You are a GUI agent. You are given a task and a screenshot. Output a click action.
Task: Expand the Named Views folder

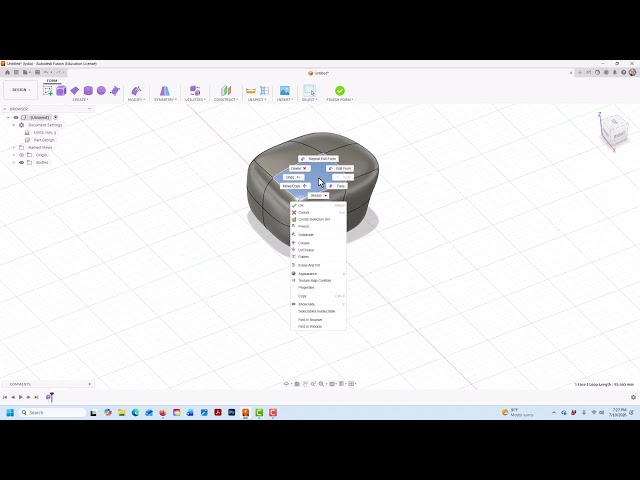pos(13,147)
